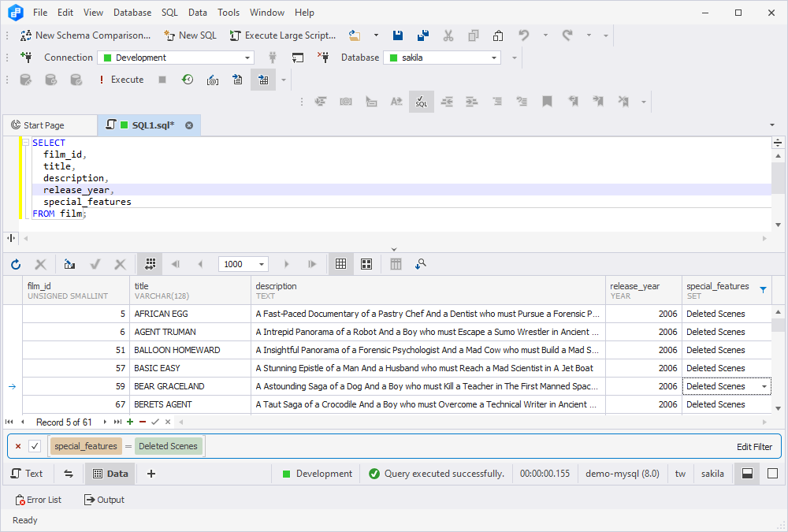This screenshot has width=788, height=532.
Task: Switch to the Data view tab
Action: (x=110, y=474)
